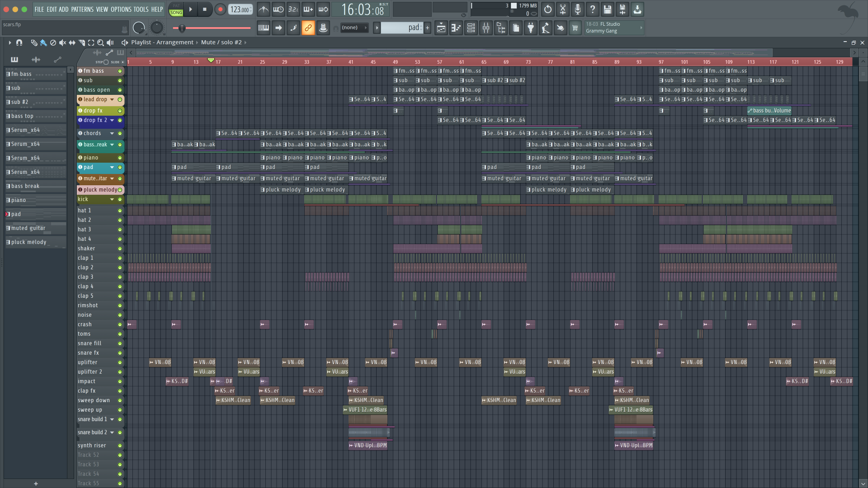This screenshot has width=868, height=488.
Task: Open the plugin picker plug icon
Action: click(x=531, y=28)
